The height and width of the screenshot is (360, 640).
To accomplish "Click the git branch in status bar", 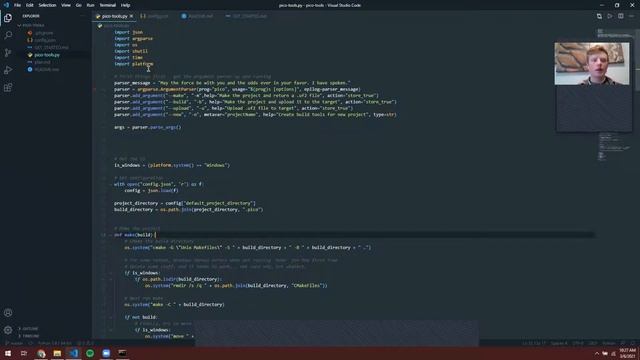I will click(x=15, y=343).
